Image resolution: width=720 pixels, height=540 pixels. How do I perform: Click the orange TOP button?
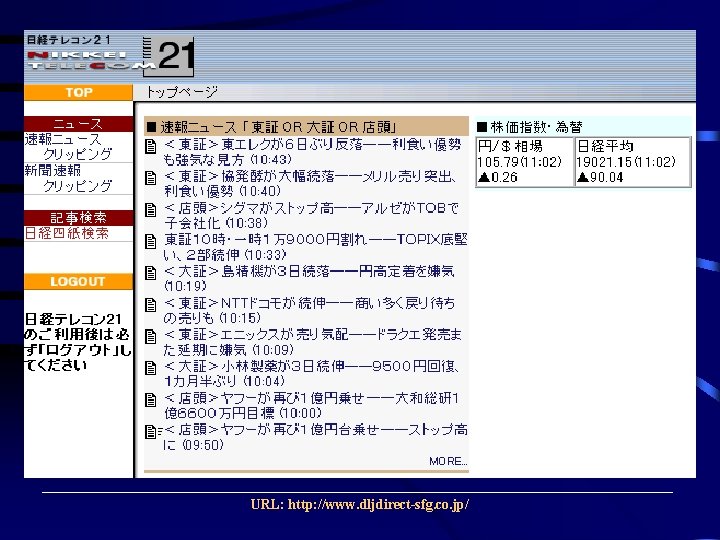tap(79, 92)
